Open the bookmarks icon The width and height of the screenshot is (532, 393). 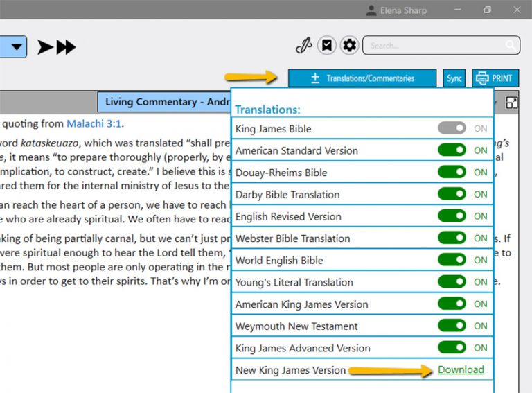pos(327,46)
